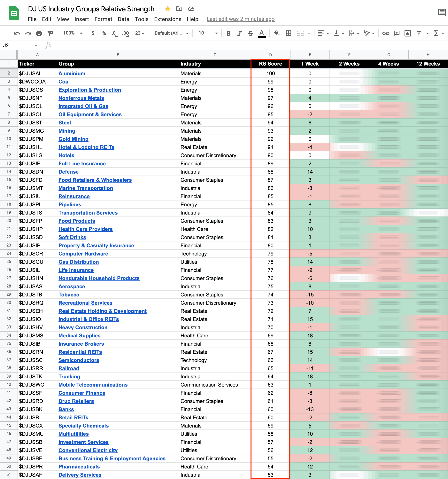Open font family Default dropdown

(172, 33)
